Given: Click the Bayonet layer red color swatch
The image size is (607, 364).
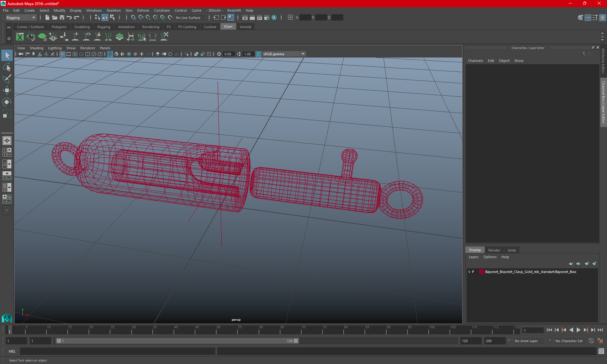Looking at the screenshot, I should coord(481,272).
